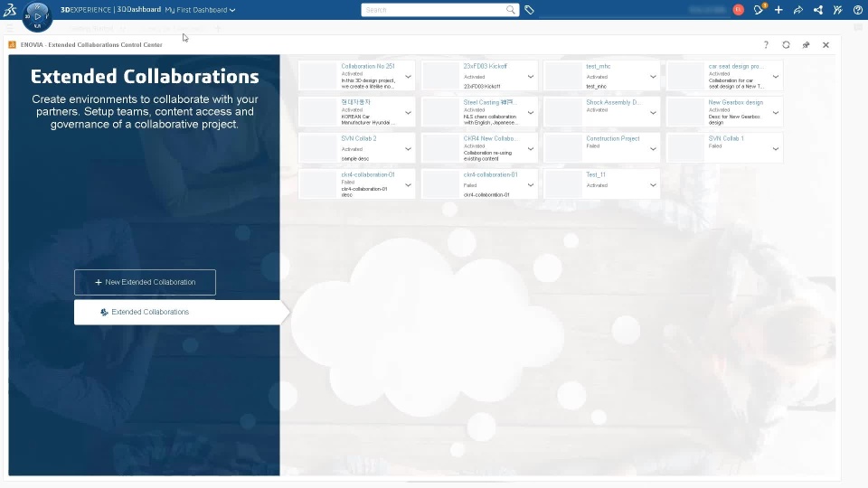This screenshot has height=488, width=868.
Task: Open the red user profile avatar
Action: 739,9
